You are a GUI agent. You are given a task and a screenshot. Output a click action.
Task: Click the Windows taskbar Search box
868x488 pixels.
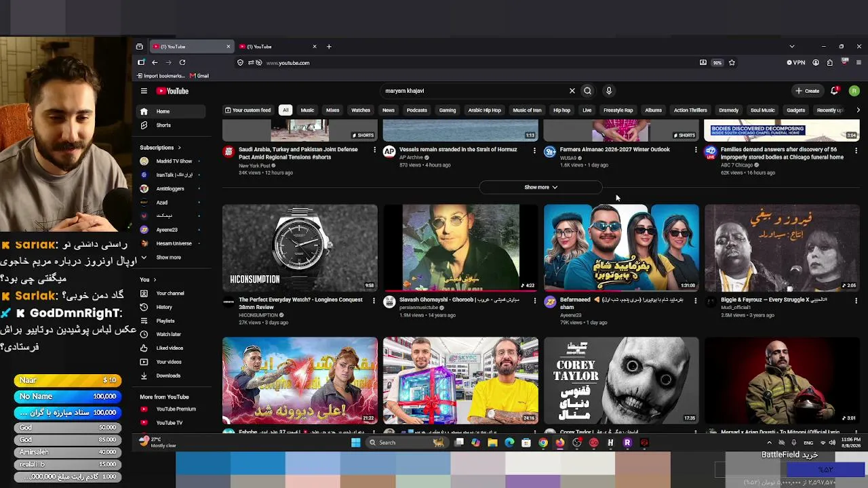[x=406, y=443]
